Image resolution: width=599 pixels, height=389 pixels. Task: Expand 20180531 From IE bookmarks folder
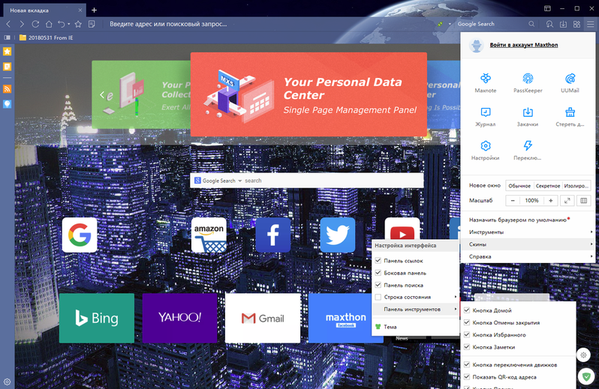pos(46,38)
